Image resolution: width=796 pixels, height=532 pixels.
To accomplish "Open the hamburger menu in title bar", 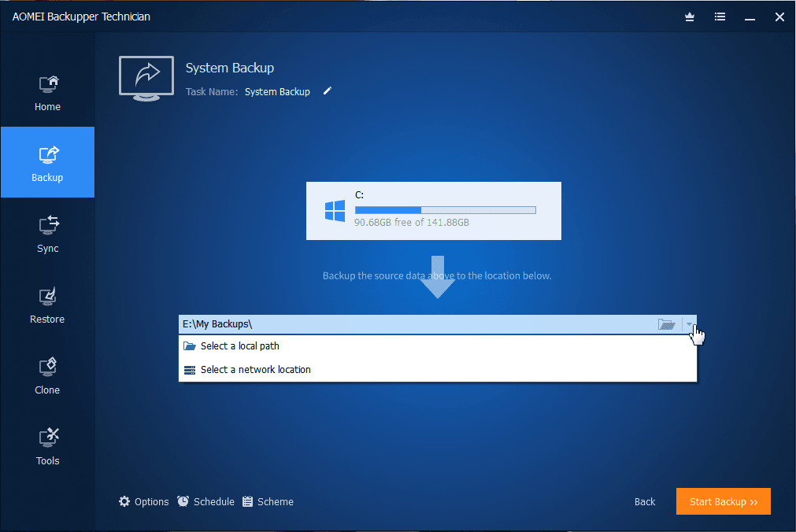I will pyautogui.click(x=720, y=17).
